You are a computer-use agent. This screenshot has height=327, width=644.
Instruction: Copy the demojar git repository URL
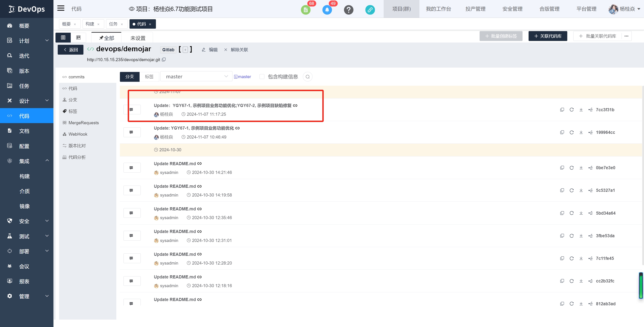[x=164, y=60]
